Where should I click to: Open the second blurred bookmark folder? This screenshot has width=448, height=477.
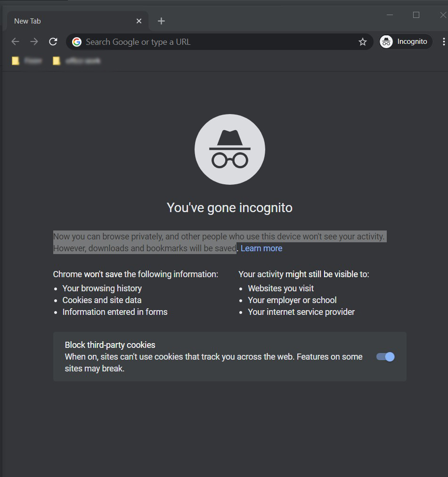76,61
